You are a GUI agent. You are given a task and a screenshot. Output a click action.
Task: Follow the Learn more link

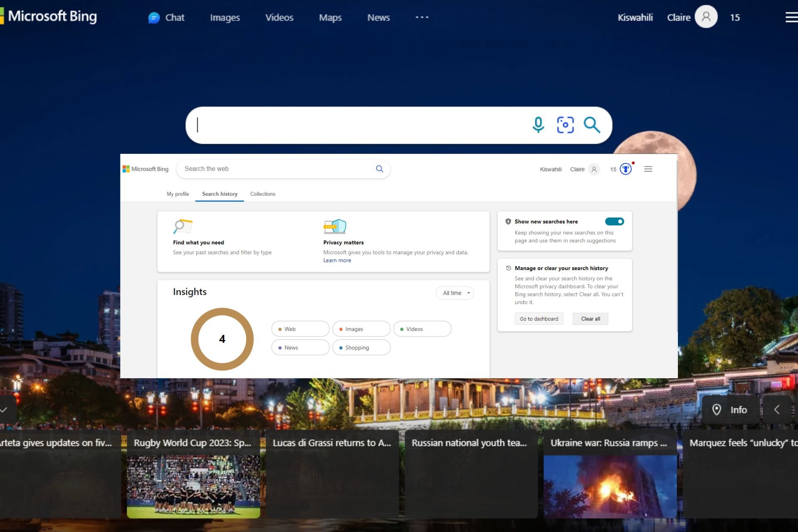coord(337,261)
